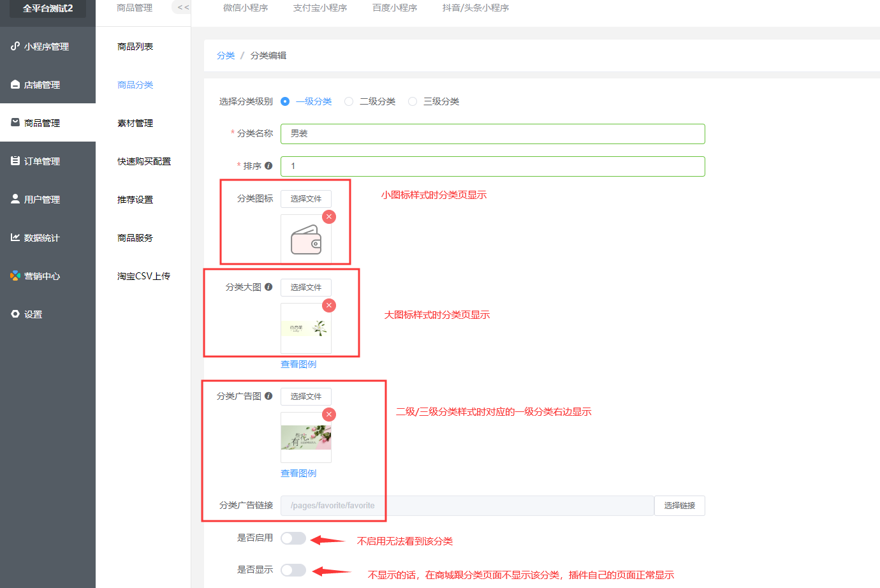Remove the 分类广告图 uploaded image
Image resolution: width=880 pixels, height=588 pixels.
click(329, 415)
